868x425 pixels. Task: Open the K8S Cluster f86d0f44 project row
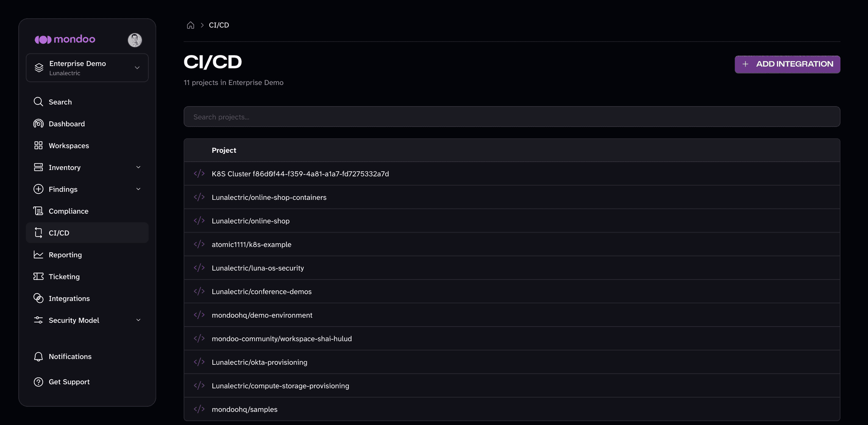[512, 173]
